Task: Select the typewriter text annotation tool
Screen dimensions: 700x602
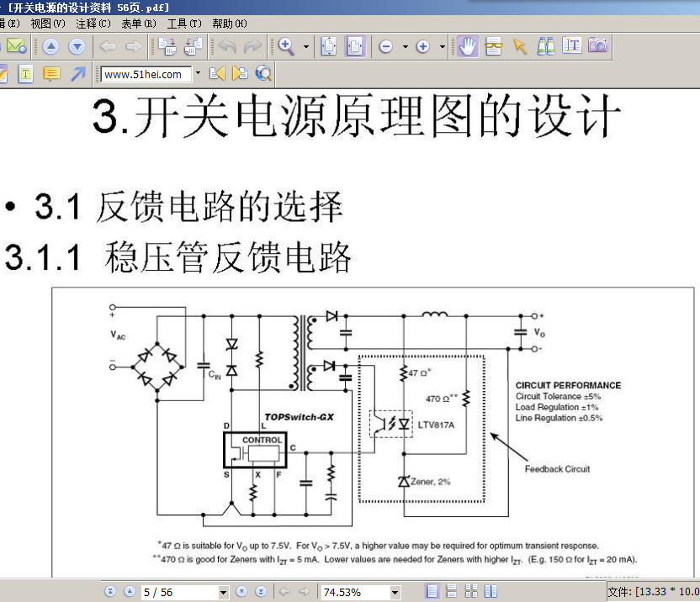Action: click(x=26, y=74)
